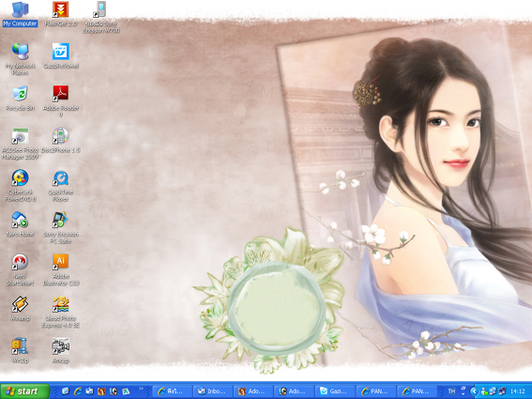Select the Amcap desktop shortcut
532x399 pixels.
point(61,350)
